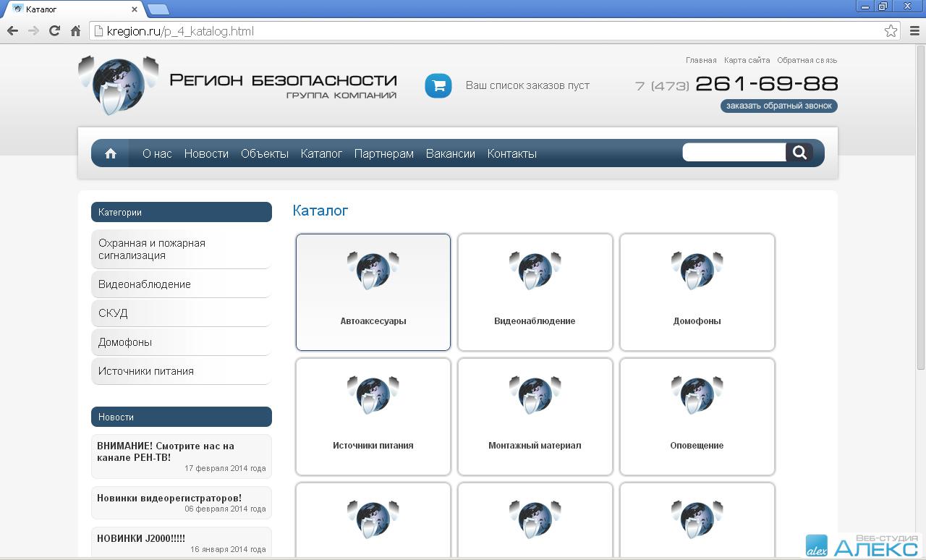Open the Монтажный материал catalog tile

[x=535, y=417]
